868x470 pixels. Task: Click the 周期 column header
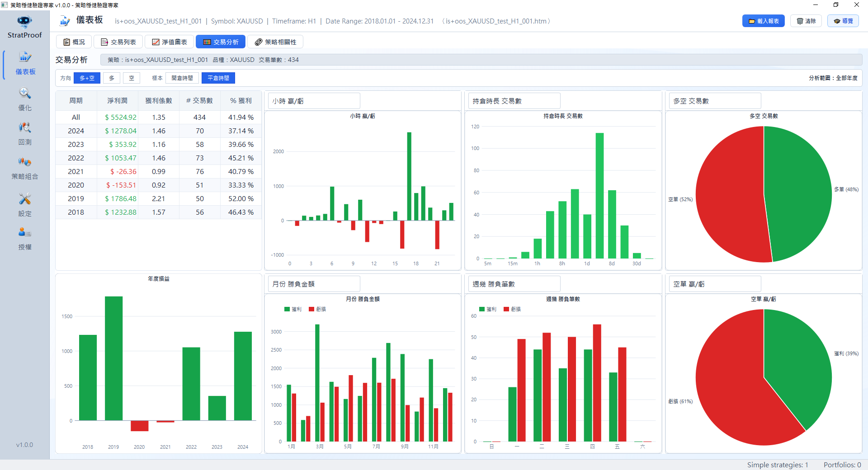(x=76, y=101)
